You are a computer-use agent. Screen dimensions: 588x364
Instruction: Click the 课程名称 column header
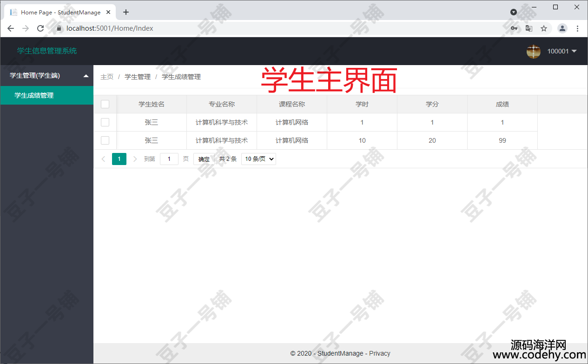click(x=292, y=104)
